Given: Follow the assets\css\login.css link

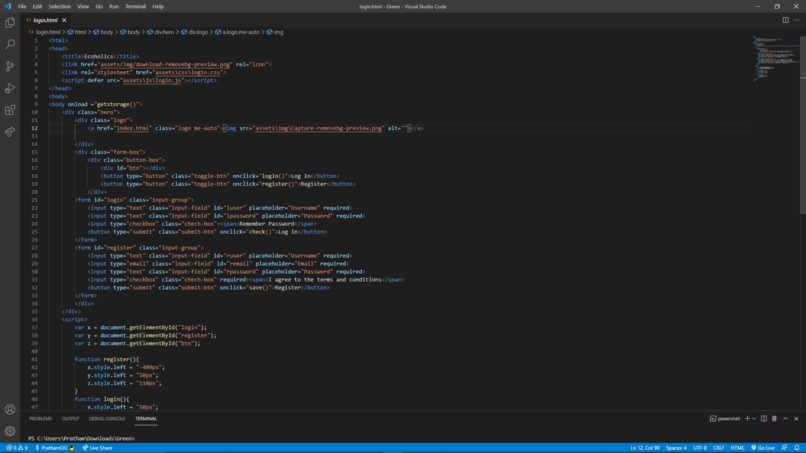Looking at the screenshot, I should click(x=188, y=73).
